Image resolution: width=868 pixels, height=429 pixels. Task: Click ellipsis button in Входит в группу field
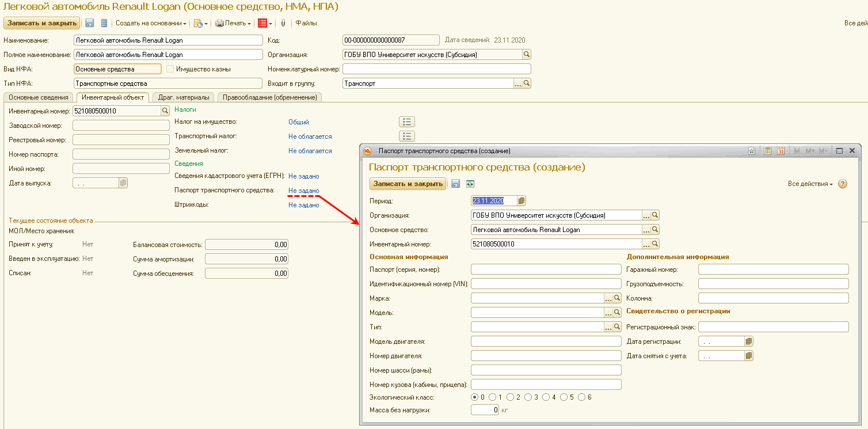(517, 83)
